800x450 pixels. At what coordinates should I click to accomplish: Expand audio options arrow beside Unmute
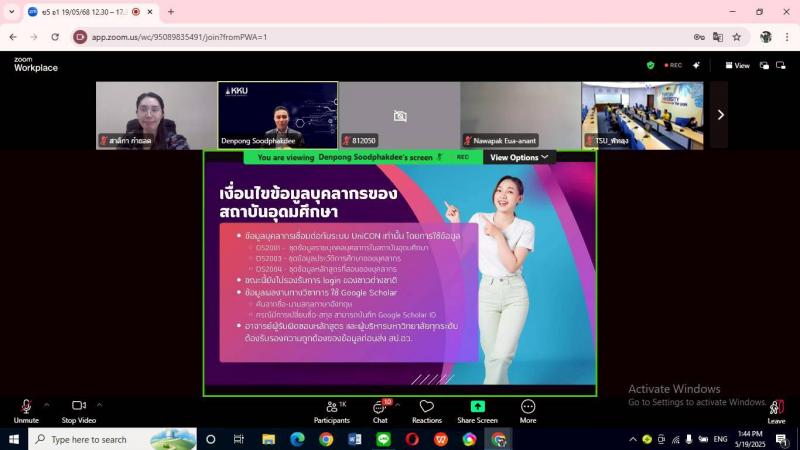47,405
